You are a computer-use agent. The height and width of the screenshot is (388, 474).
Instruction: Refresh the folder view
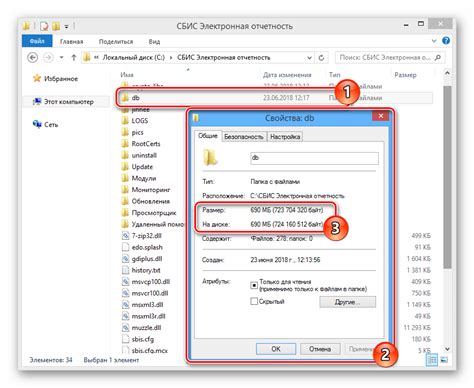321,58
